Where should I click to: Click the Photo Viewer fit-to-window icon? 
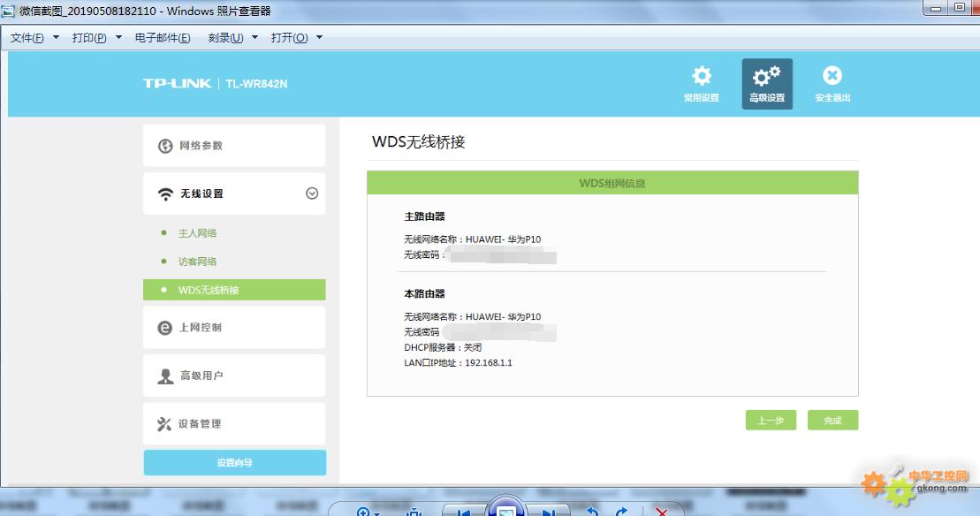pos(414,512)
